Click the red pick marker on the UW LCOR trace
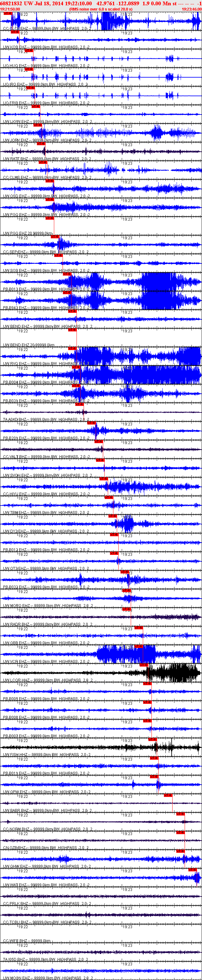The image size is (202, 980). point(144,665)
